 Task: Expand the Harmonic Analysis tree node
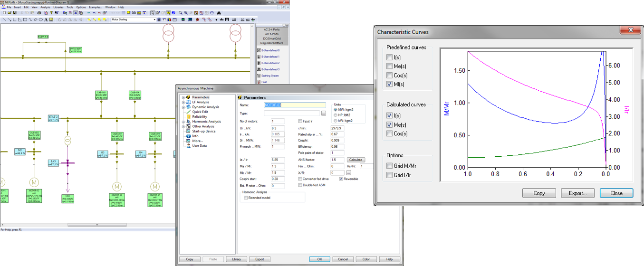point(183,122)
